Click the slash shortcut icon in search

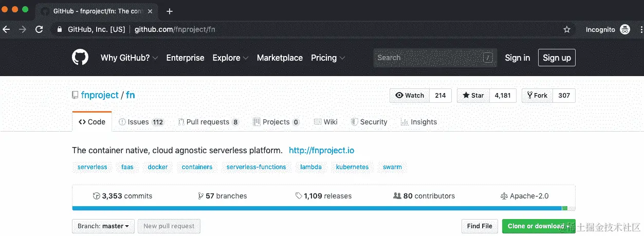pos(488,58)
